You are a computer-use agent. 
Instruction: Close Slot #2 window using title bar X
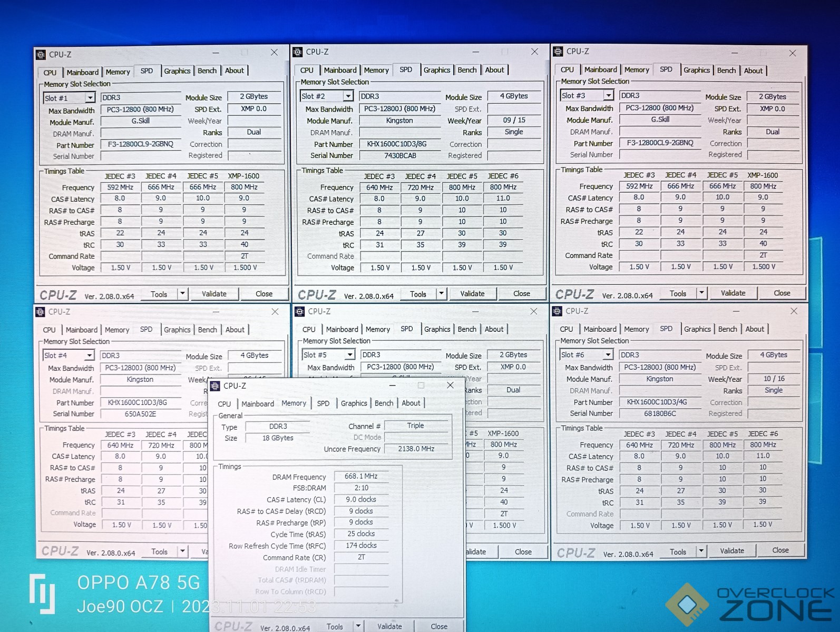[x=534, y=52]
